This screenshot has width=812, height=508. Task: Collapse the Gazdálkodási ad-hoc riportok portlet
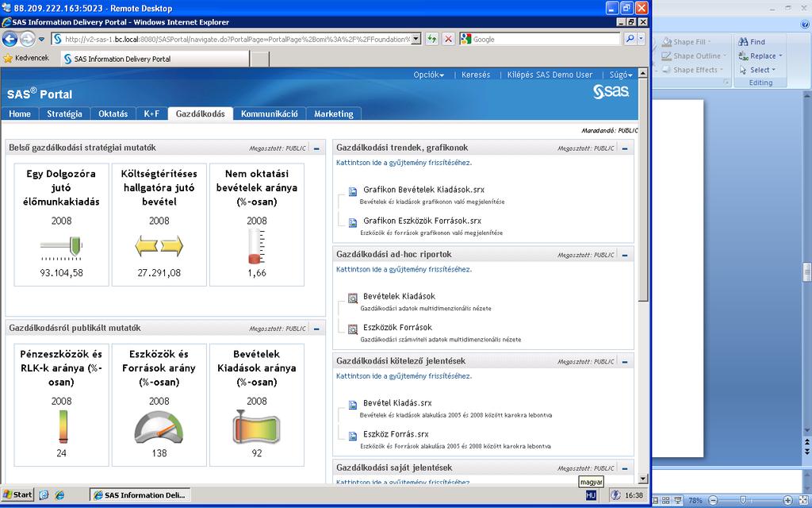[x=625, y=256]
